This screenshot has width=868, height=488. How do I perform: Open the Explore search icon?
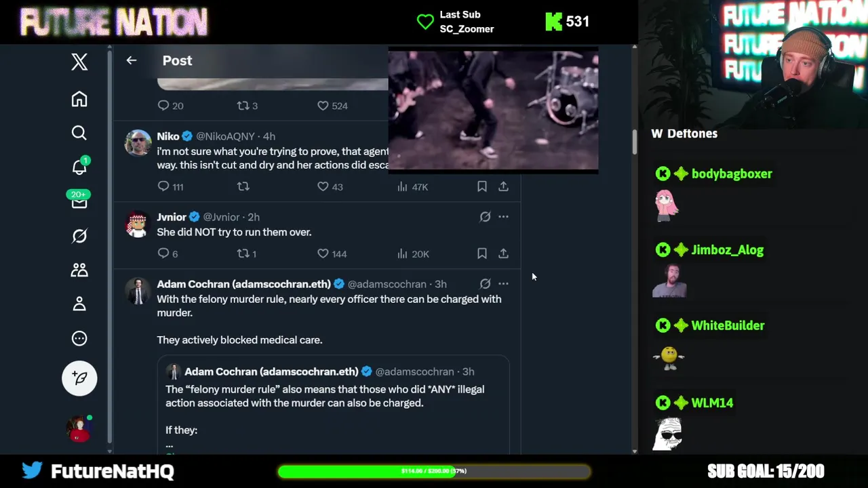click(x=79, y=133)
